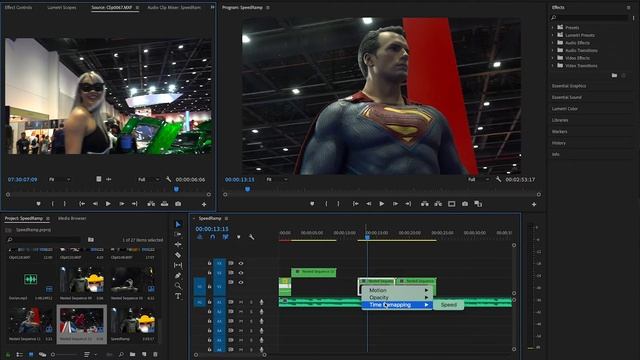Expand the Lumetri Presets folder

click(553, 35)
